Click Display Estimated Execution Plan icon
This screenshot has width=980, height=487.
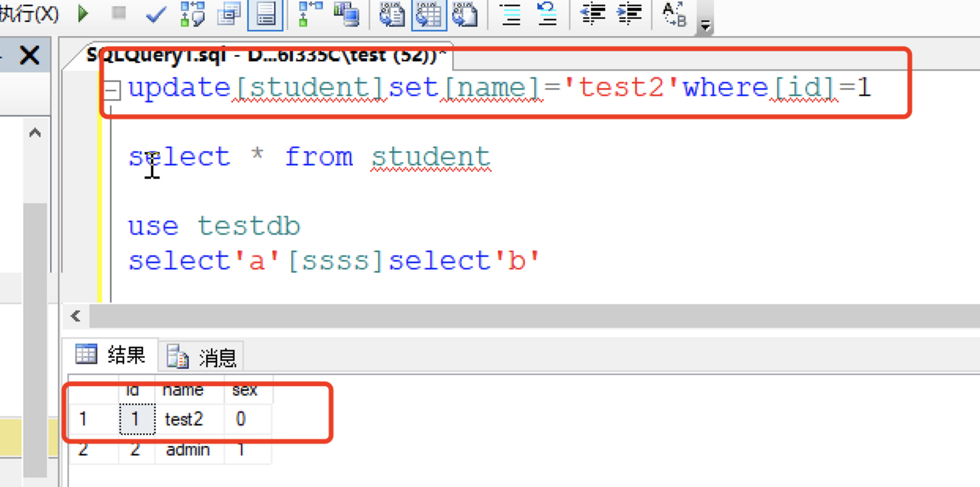coord(192,14)
